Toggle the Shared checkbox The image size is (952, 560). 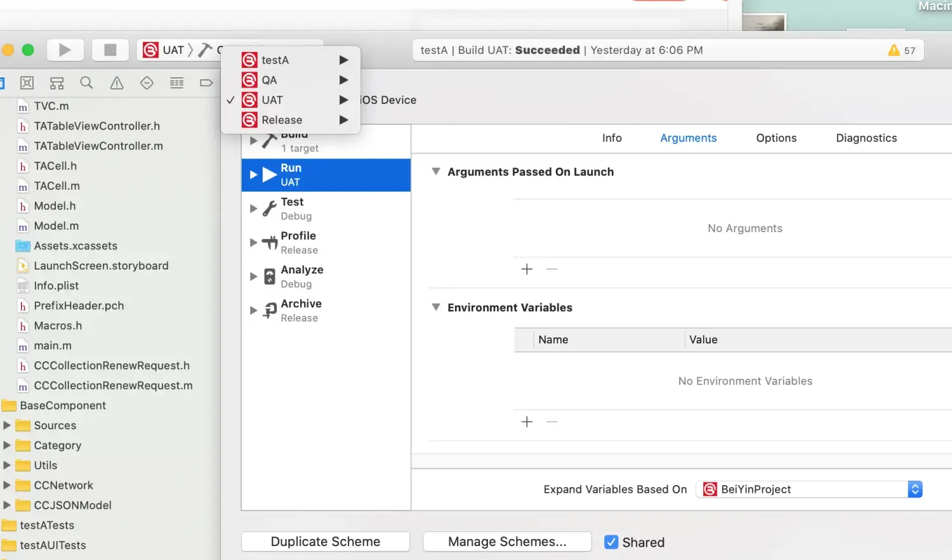coord(611,542)
